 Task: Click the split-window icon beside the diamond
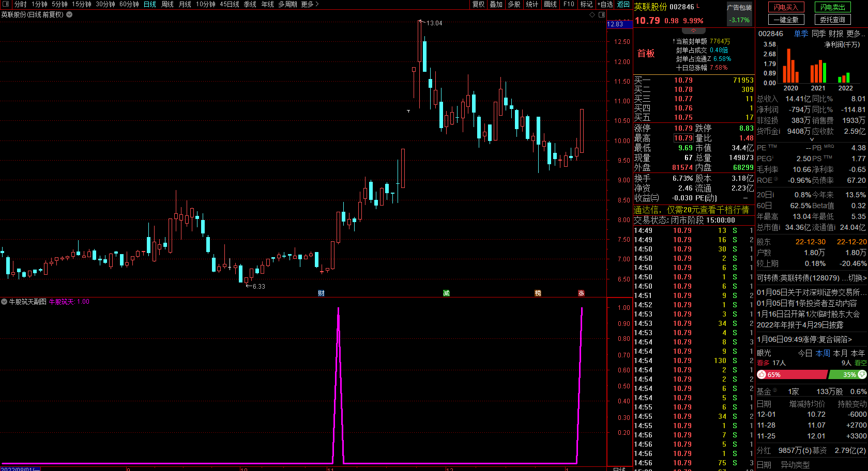602,15
